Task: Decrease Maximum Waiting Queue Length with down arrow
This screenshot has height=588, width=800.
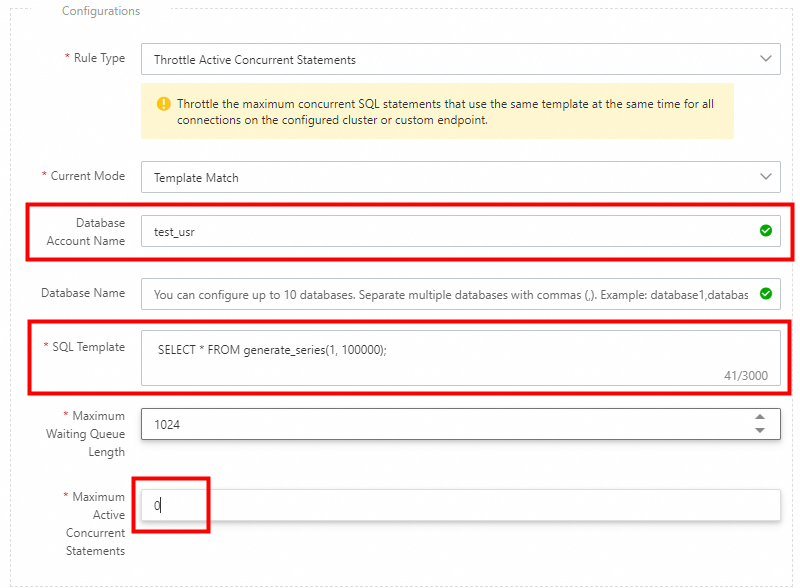Action: point(760,431)
